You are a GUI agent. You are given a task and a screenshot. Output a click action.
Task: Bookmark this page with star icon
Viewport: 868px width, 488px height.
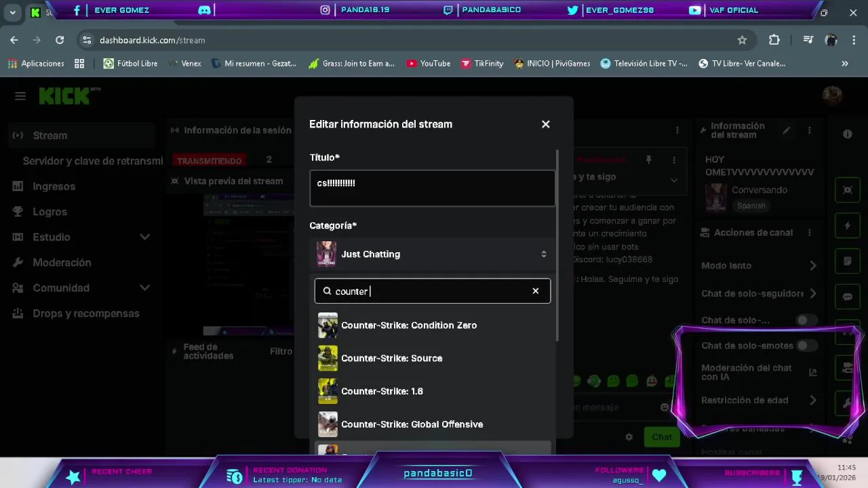click(742, 40)
